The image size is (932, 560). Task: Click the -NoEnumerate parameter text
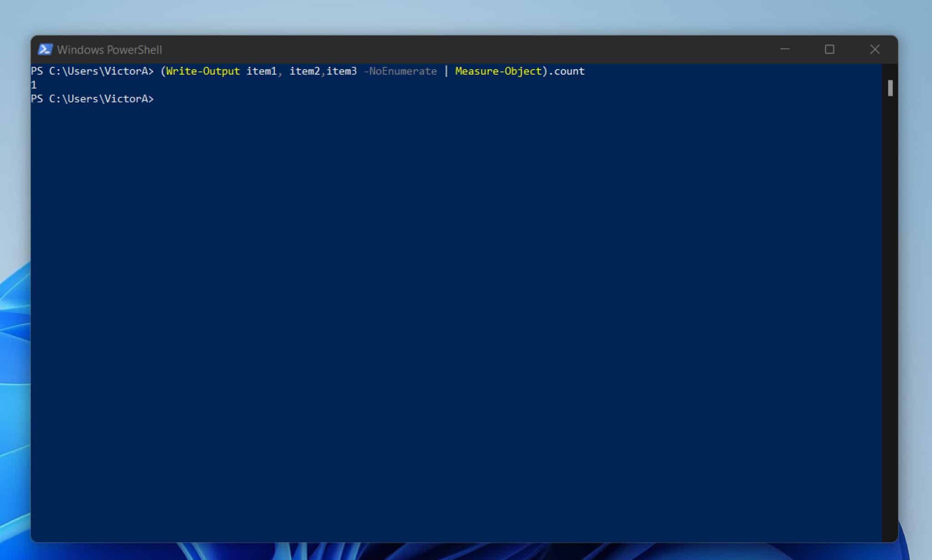tap(400, 71)
